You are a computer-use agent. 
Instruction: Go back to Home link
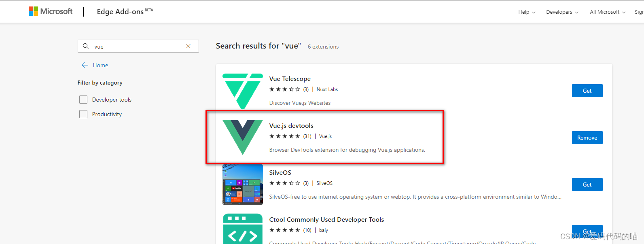click(x=100, y=65)
